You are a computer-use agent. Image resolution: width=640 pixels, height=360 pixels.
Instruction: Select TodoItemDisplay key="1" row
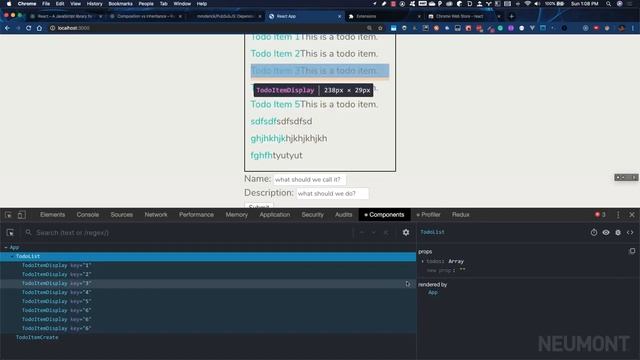point(208,265)
